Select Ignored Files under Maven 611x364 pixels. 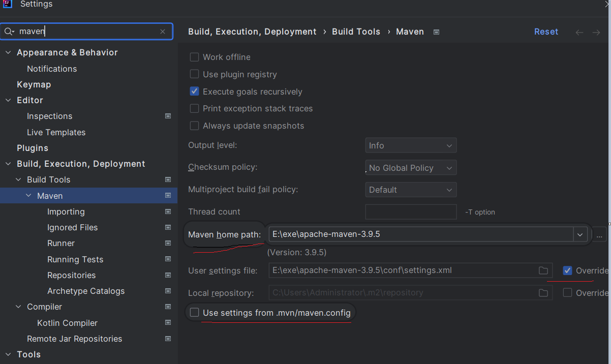coord(73,227)
